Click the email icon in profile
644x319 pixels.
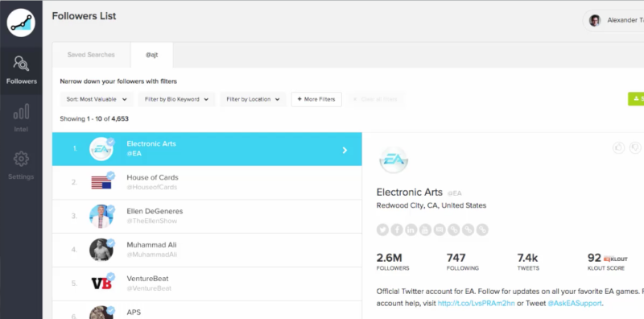pyautogui.click(x=440, y=230)
